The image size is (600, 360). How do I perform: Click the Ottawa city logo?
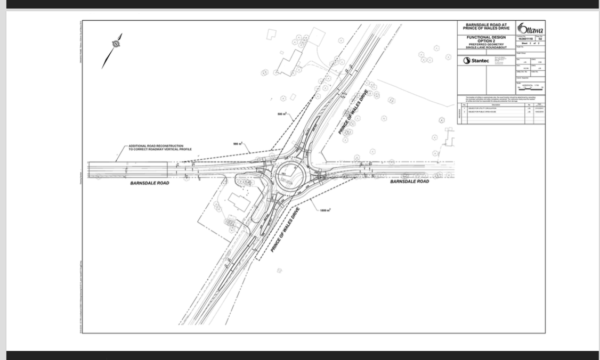point(531,28)
